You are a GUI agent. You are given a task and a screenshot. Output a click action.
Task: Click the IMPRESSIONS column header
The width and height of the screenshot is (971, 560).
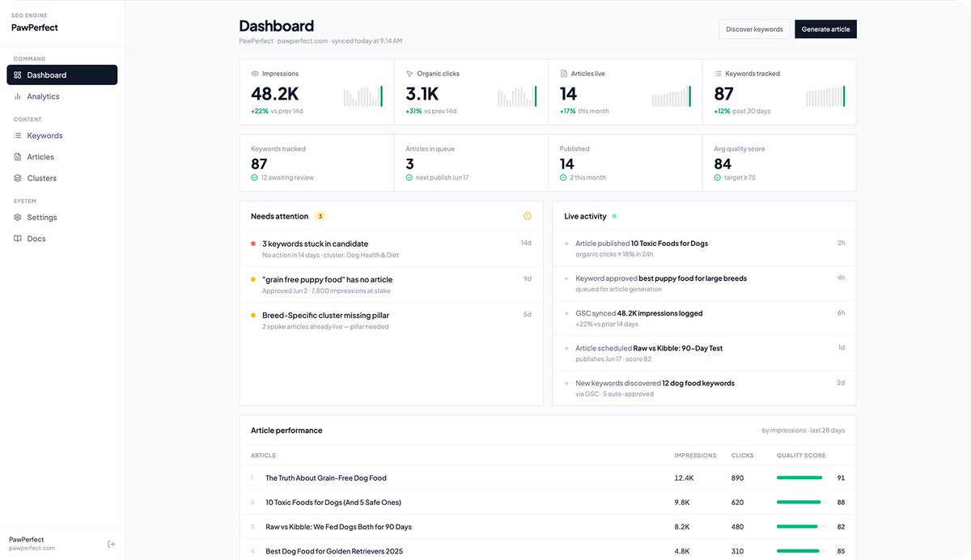pyautogui.click(x=695, y=456)
